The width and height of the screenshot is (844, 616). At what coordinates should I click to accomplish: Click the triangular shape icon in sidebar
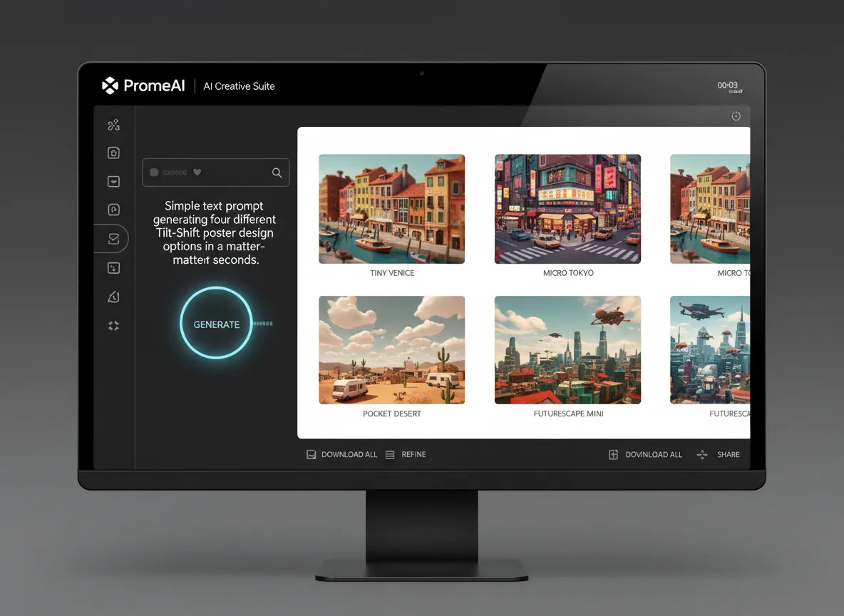[x=113, y=297]
